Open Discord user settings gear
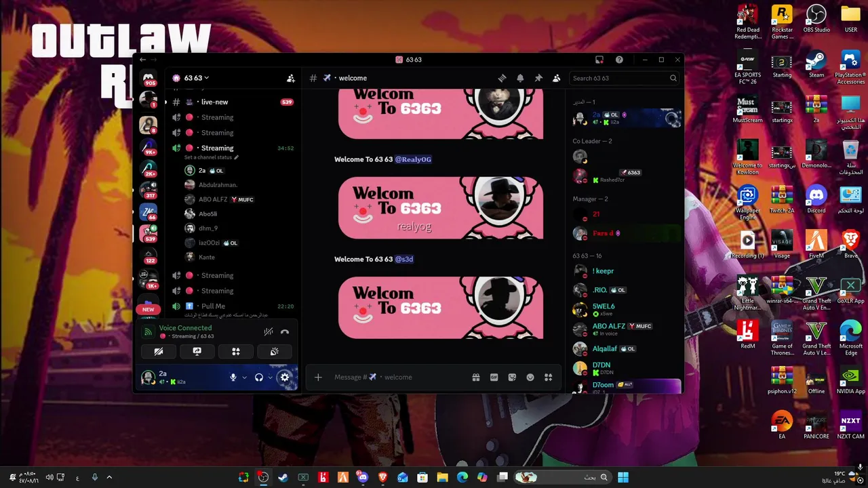 (285, 378)
